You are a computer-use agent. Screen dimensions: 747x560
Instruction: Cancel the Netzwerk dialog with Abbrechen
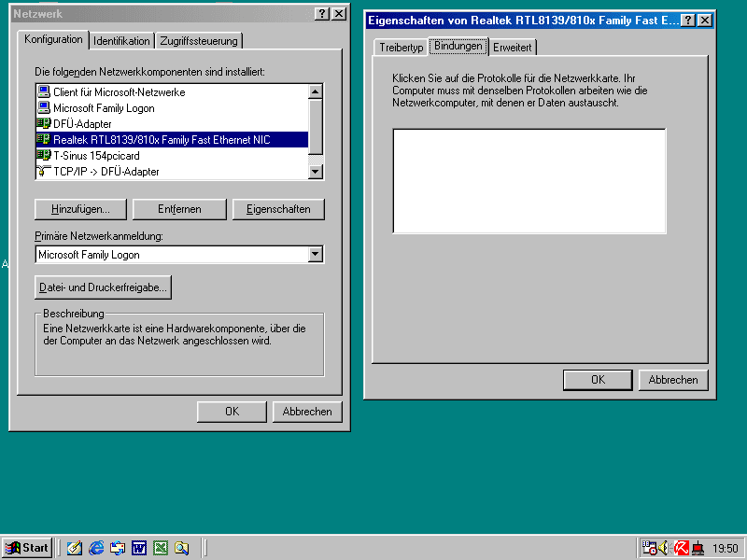(x=307, y=412)
